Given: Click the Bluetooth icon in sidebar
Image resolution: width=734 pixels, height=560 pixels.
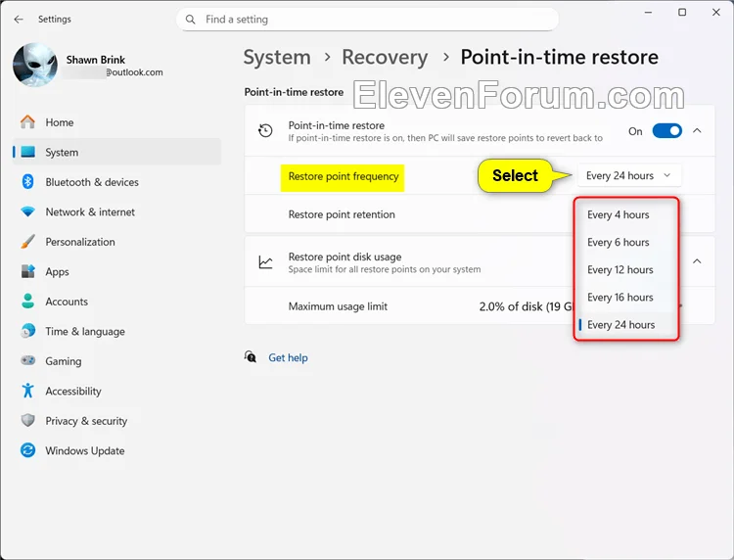Looking at the screenshot, I should click(27, 182).
